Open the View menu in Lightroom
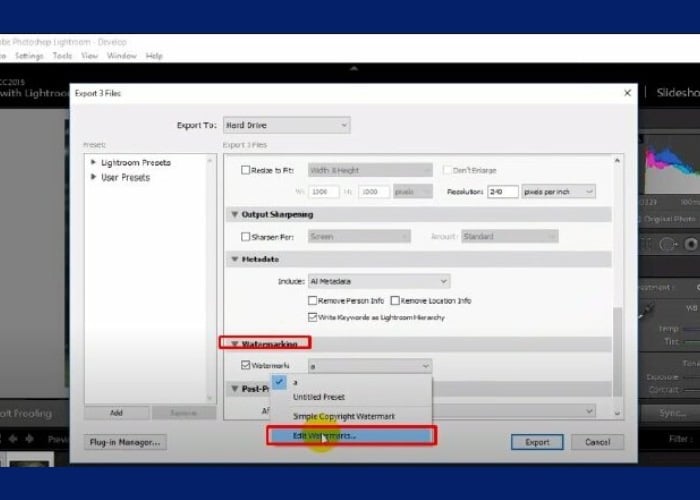The width and height of the screenshot is (700, 500). (x=89, y=56)
